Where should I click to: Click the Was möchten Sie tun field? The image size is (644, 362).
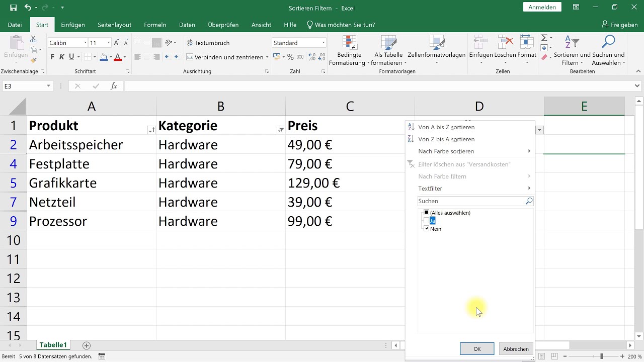[x=340, y=25]
